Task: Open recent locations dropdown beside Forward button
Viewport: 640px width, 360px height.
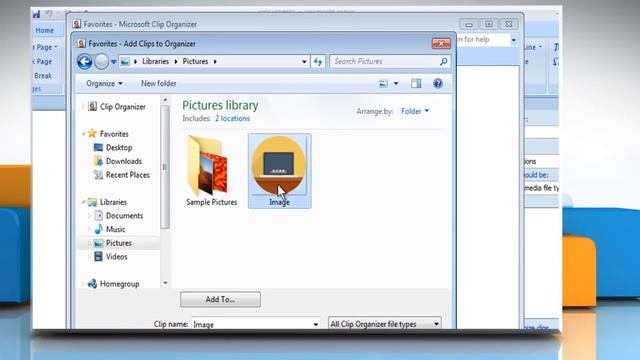Action: point(113,62)
